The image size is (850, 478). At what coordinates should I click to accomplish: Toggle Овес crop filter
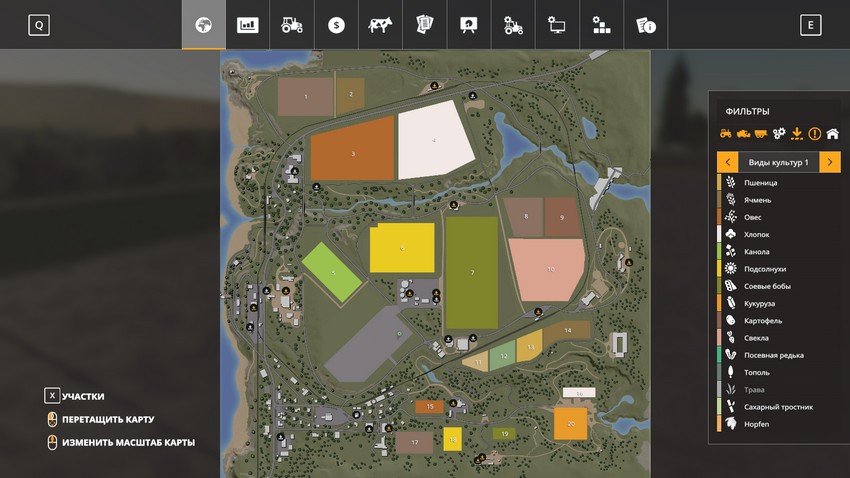778,217
